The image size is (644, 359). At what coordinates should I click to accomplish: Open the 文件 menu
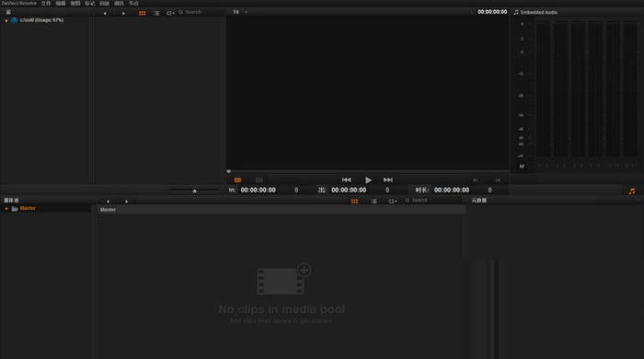click(x=46, y=4)
